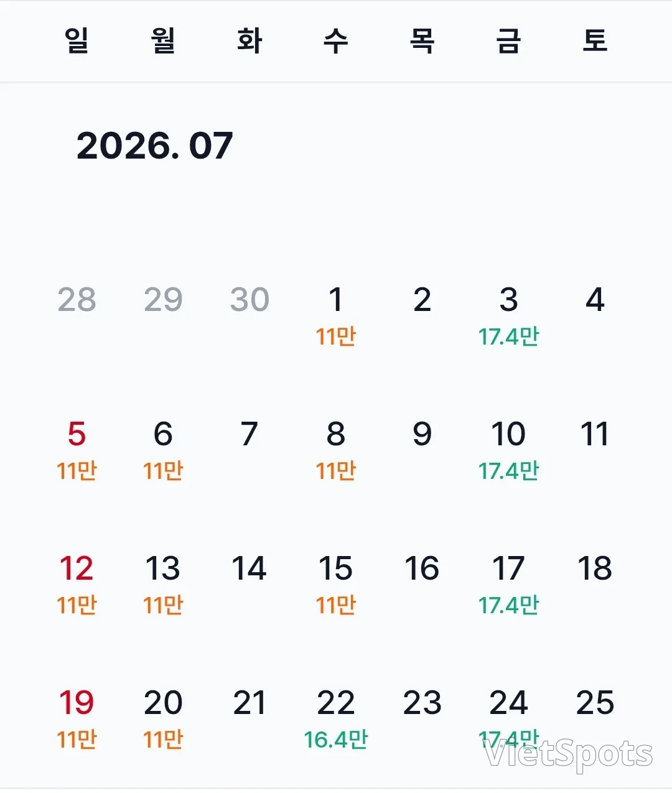Choose Friday July 10
Screen dimensions: 672x793
click(508, 450)
